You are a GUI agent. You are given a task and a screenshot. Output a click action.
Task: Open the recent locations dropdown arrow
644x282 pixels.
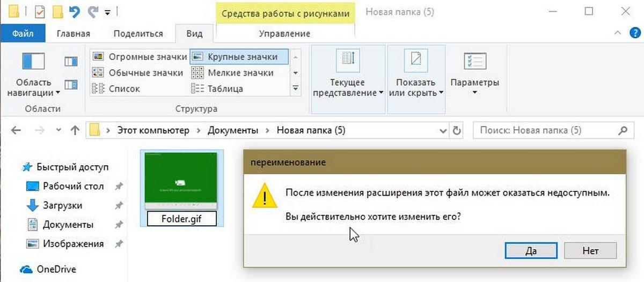(x=58, y=130)
